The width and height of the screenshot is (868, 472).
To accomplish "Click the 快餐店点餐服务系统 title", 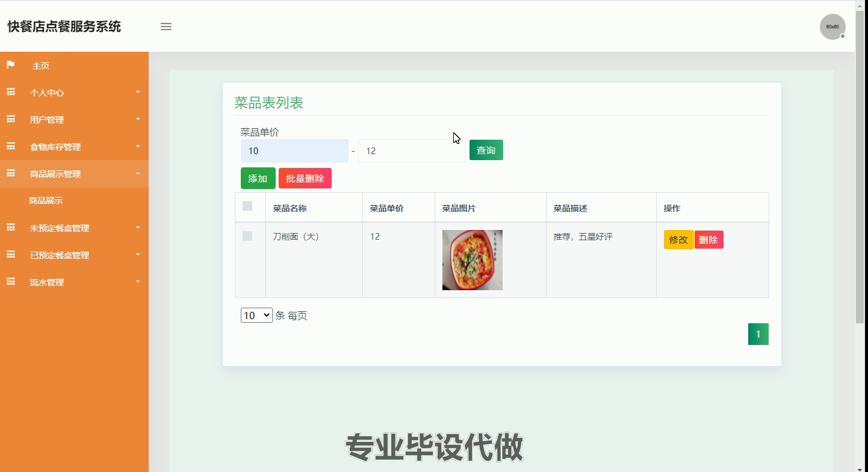I will click(x=64, y=26).
